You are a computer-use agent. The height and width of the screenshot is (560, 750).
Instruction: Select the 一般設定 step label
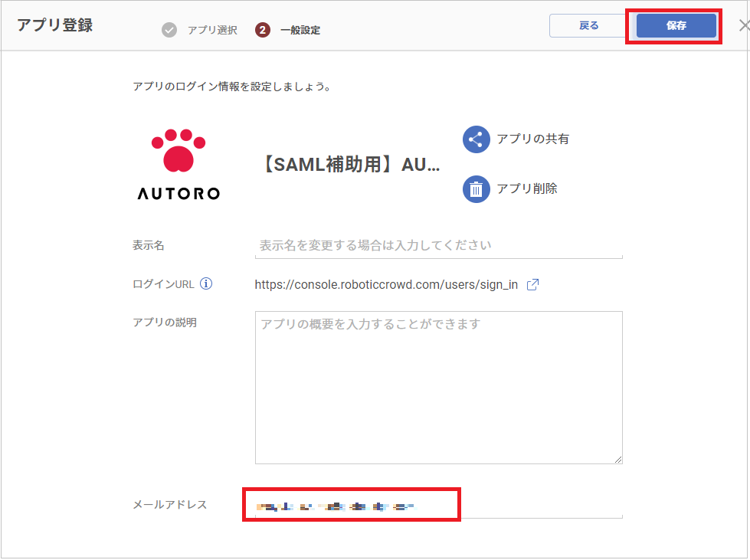point(300,30)
